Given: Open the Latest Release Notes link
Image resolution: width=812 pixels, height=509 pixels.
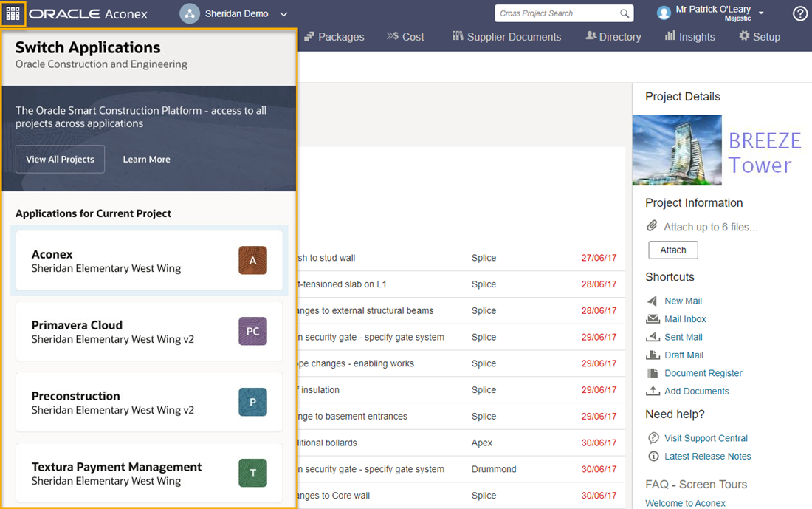Looking at the screenshot, I should pos(707,457).
